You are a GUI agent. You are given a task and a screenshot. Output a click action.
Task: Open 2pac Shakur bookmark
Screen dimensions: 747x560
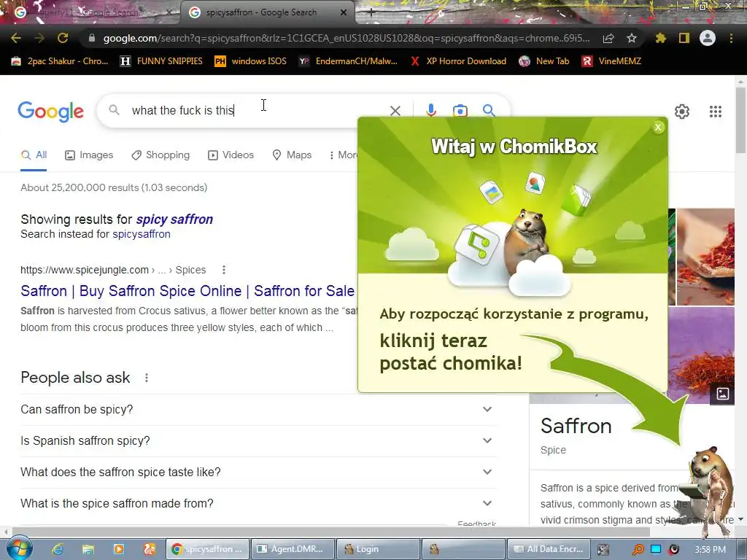pyautogui.click(x=60, y=61)
